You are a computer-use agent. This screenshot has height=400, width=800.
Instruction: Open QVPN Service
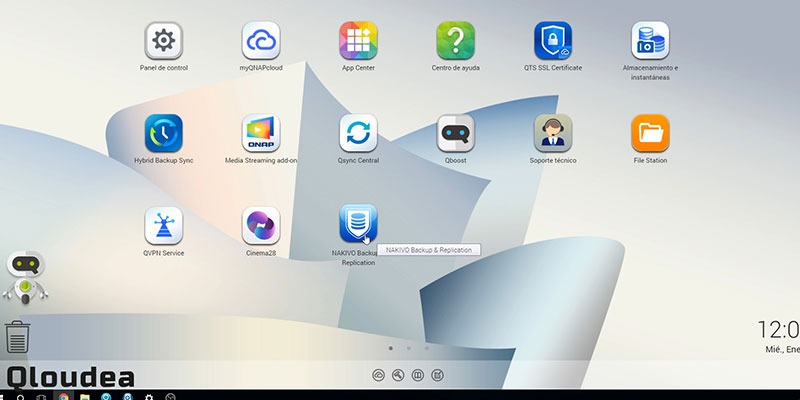click(x=163, y=226)
